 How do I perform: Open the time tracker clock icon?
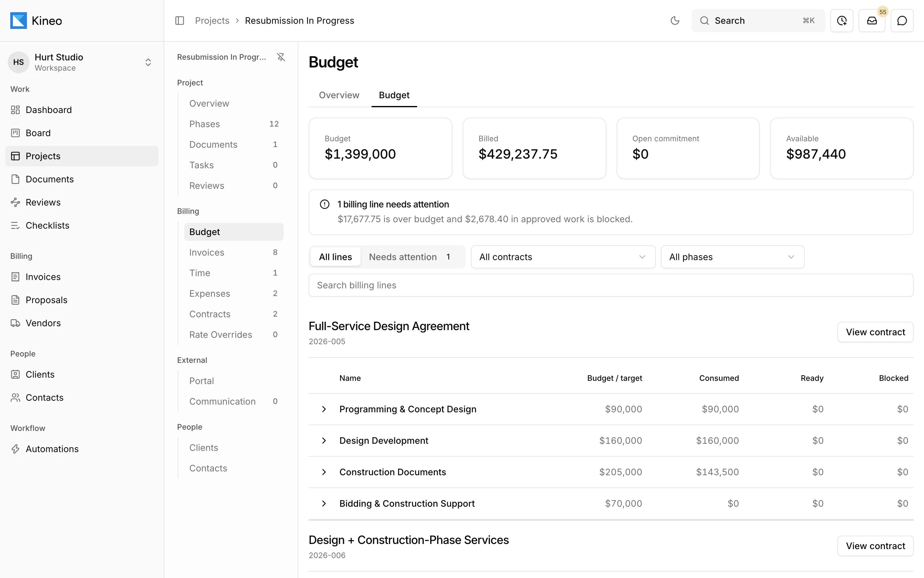[842, 21]
